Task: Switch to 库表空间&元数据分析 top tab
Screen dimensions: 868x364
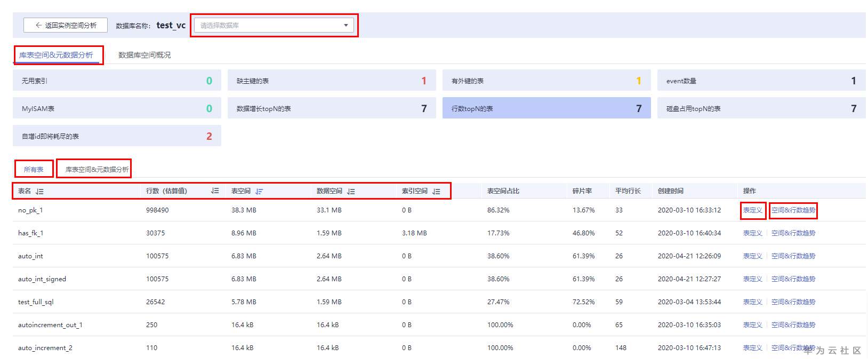Action: (56, 55)
